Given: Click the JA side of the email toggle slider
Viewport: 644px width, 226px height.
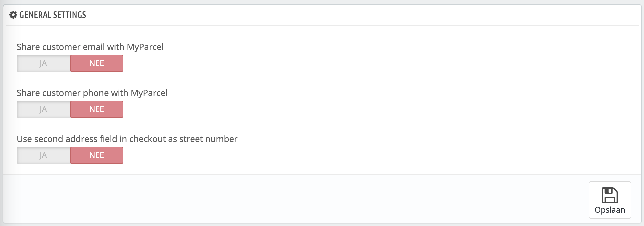Looking at the screenshot, I should (43, 63).
